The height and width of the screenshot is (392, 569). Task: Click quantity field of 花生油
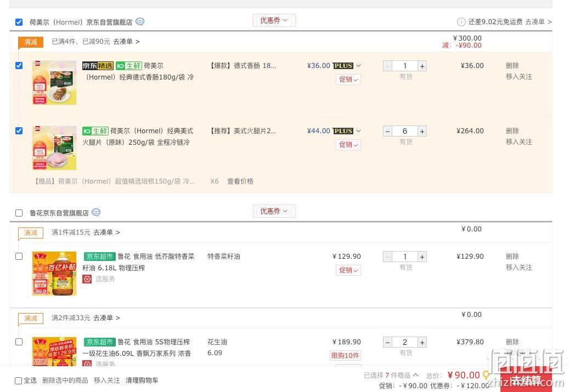pyautogui.click(x=405, y=342)
